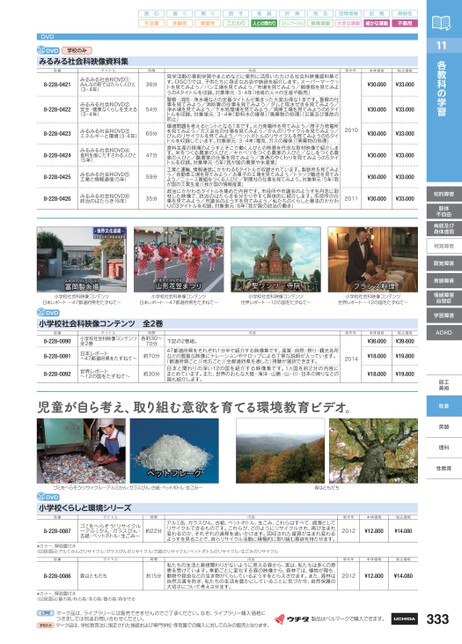This screenshot has width=462, height=644.
Task: Click the DVD icon above 小学校くらしと環境シリーズ
Action: coord(48,497)
